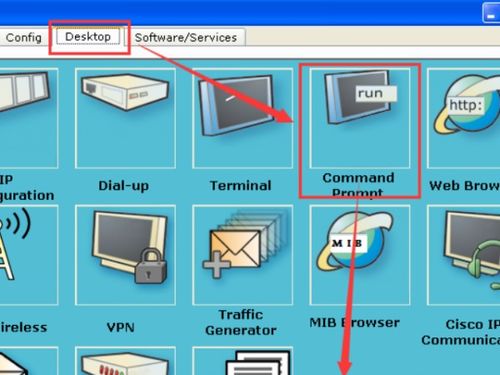Viewport: 500px width, 375px height.
Task: Open the Command Prompt app icon
Action: [x=360, y=118]
